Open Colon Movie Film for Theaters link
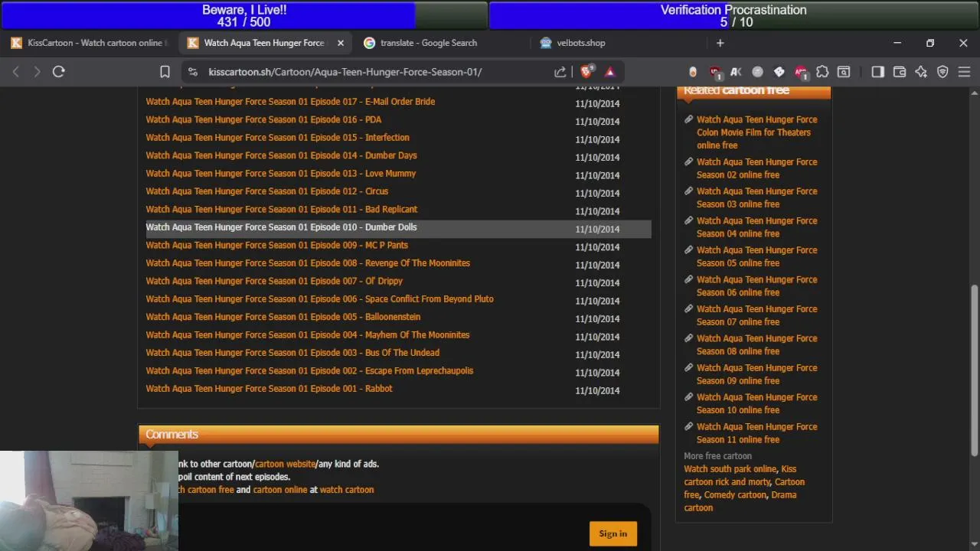Screen dimensions: 980x551 756,132
